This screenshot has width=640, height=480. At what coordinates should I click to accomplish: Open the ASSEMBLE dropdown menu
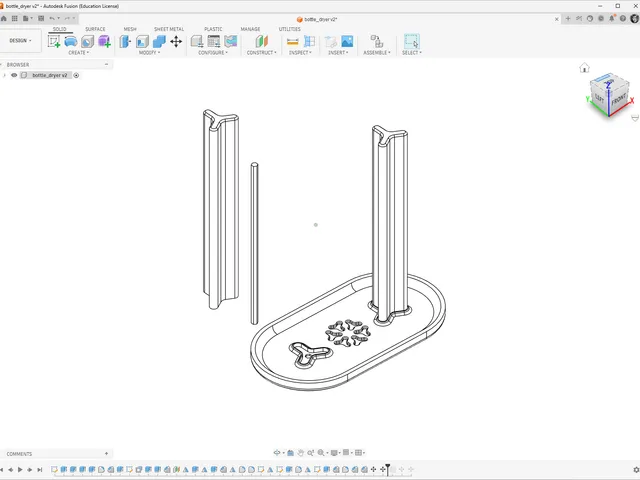(x=377, y=53)
